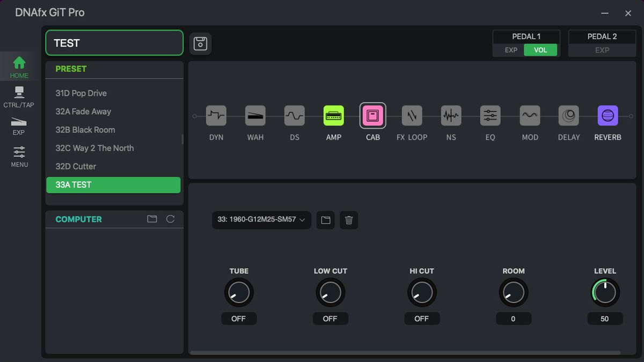Click the TUBE value field OFF

(x=239, y=319)
